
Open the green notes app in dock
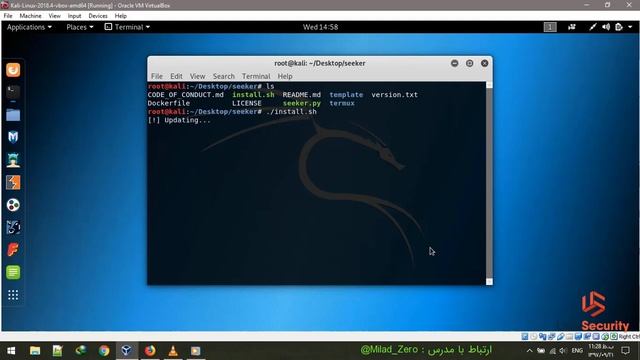pyautogui.click(x=13, y=272)
